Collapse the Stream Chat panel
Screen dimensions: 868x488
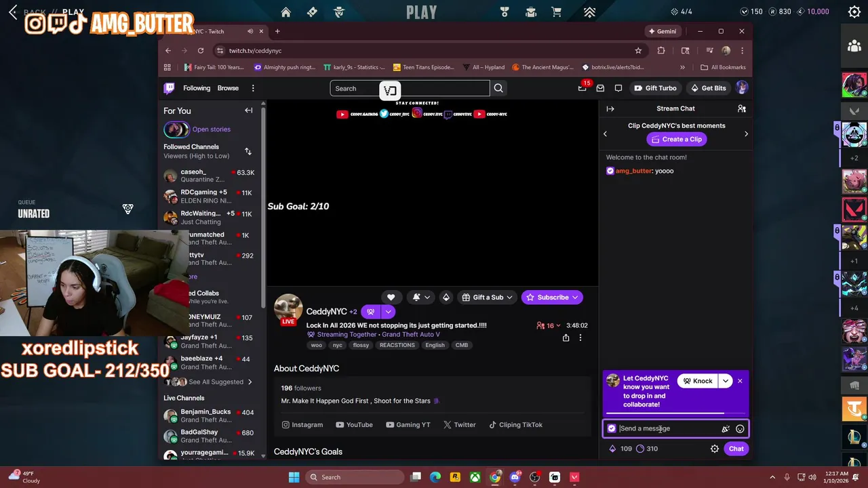tap(610, 108)
